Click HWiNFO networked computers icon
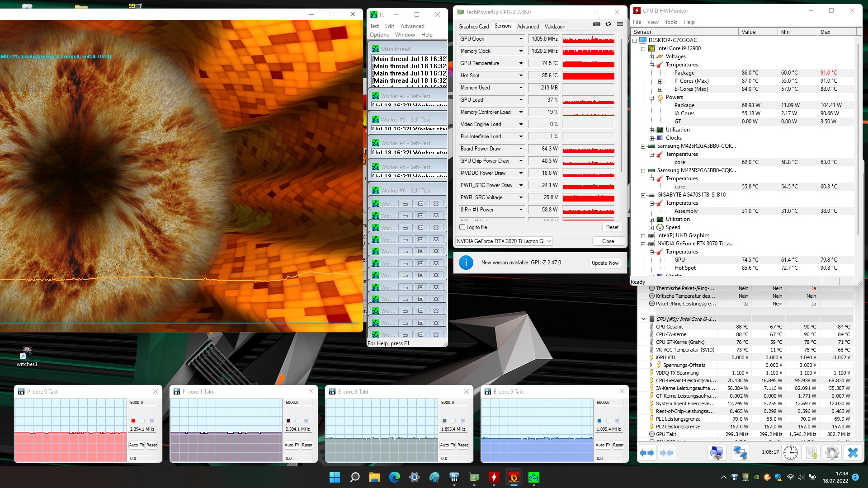The height and width of the screenshot is (488, 868). pos(740,453)
